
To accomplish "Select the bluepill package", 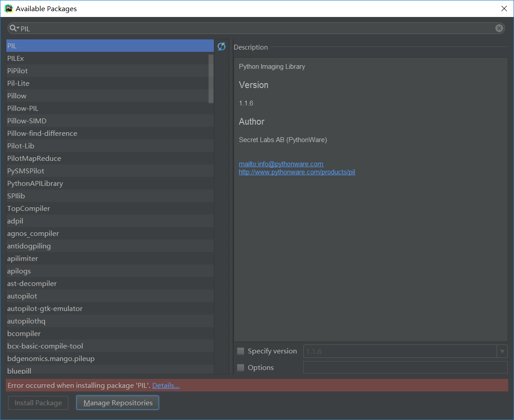I will pos(110,370).
